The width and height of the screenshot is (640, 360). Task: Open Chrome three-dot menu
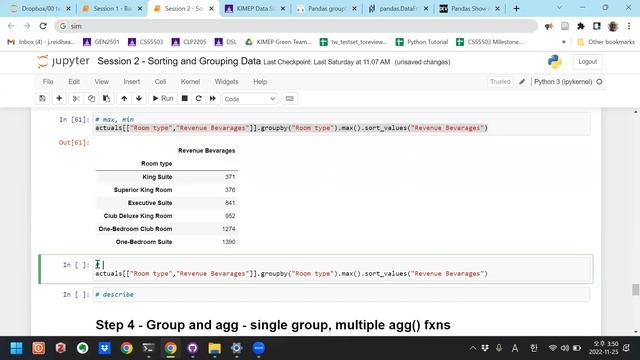[x=629, y=26]
